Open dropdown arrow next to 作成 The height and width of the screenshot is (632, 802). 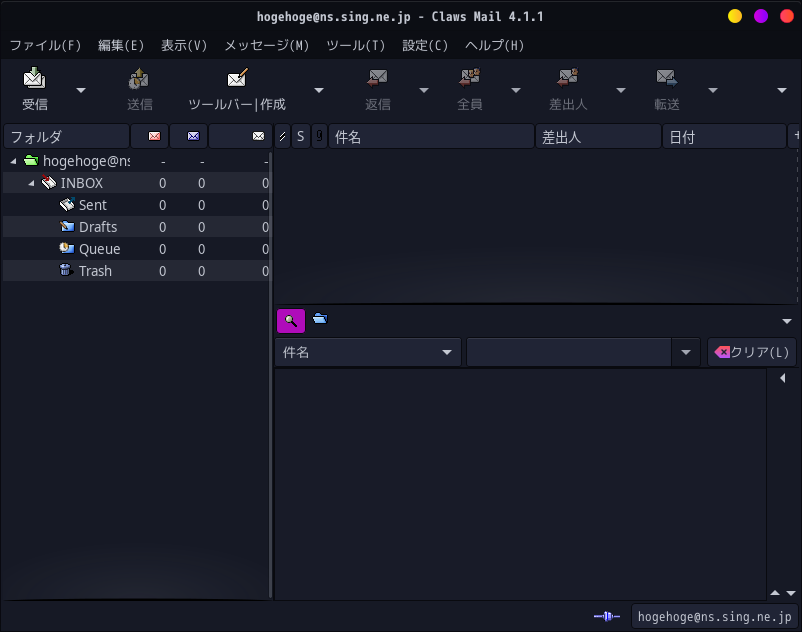pos(319,91)
